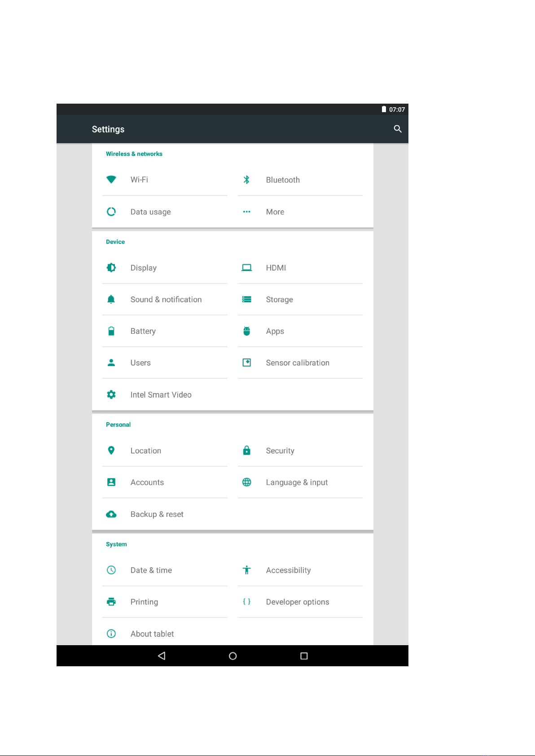Tap the Language globe icon
Image resolution: width=535 pixels, height=756 pixels.
246,482
